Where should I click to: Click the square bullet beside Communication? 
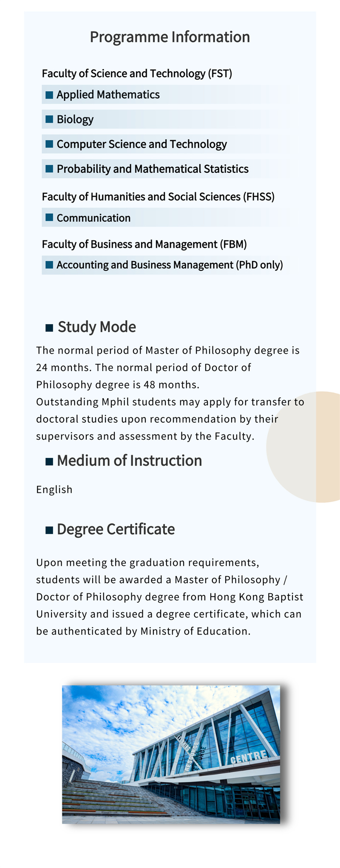point(49,218)
